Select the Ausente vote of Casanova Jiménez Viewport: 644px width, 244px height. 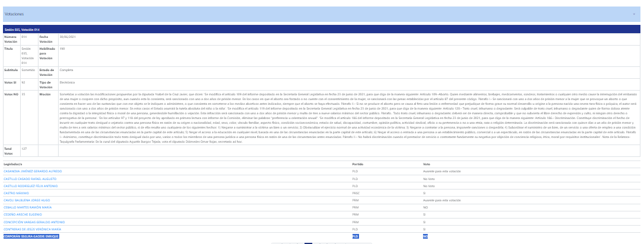pos(441,171)
